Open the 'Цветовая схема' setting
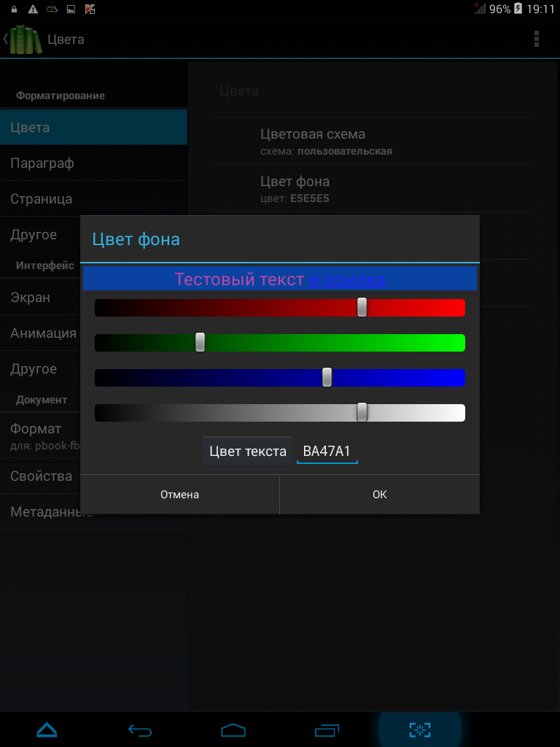560x747 pixels. tap(373, 141)
